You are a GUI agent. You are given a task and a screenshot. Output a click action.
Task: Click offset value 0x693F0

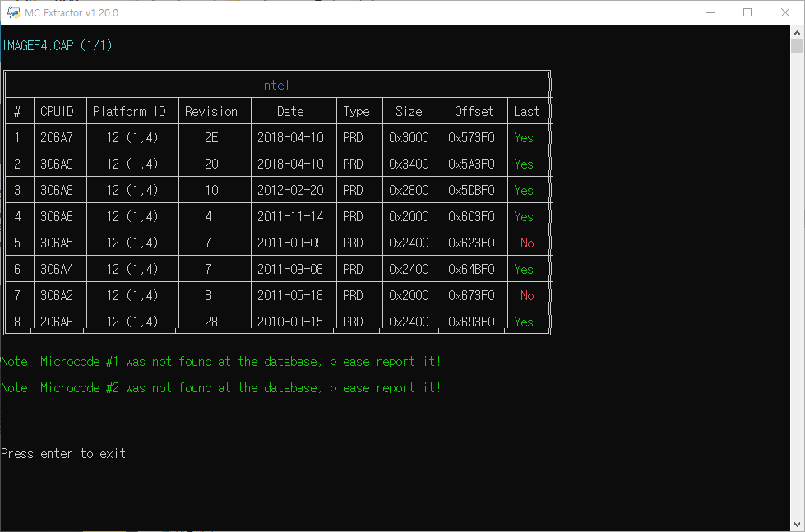(471, 322)
